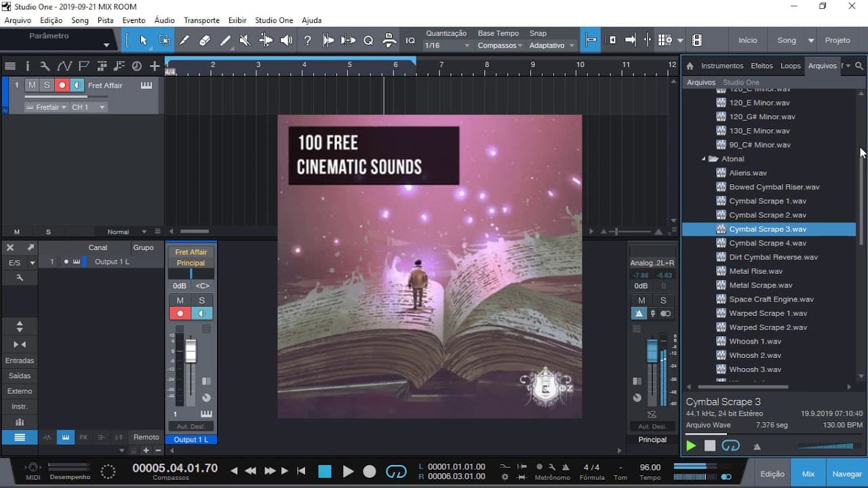Open mixer options wrench icon

20,277
